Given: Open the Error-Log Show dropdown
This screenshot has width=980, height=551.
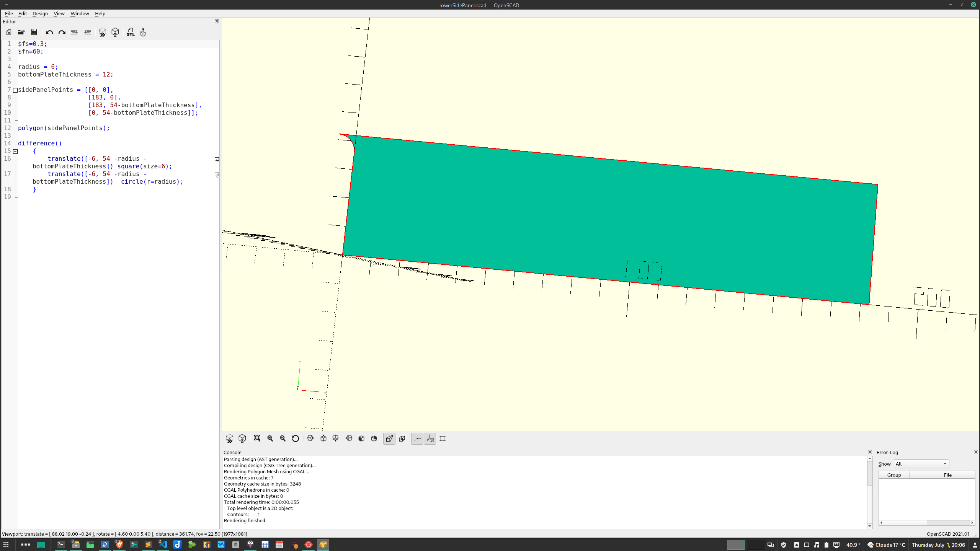Looking at the screenshot, I should click(x=921, y=464).
